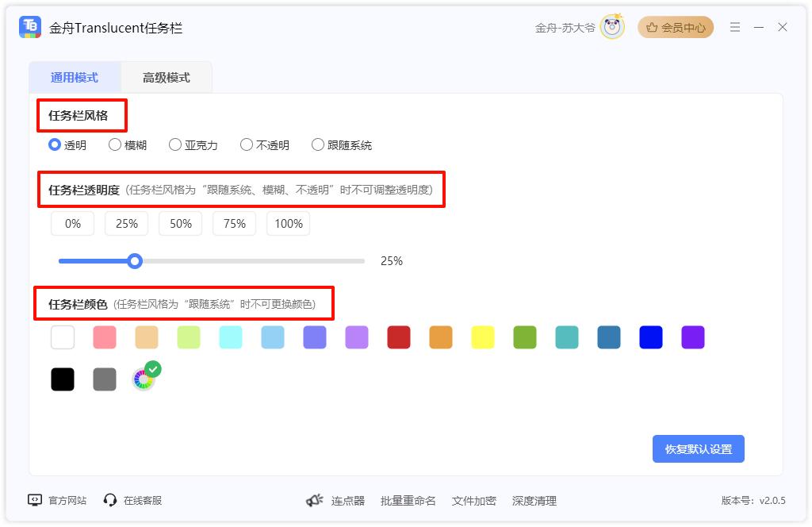Click the 在线客服 headset icon
Image resolution: width=812 pixels, height=527 pixels.
pos(110,500)
